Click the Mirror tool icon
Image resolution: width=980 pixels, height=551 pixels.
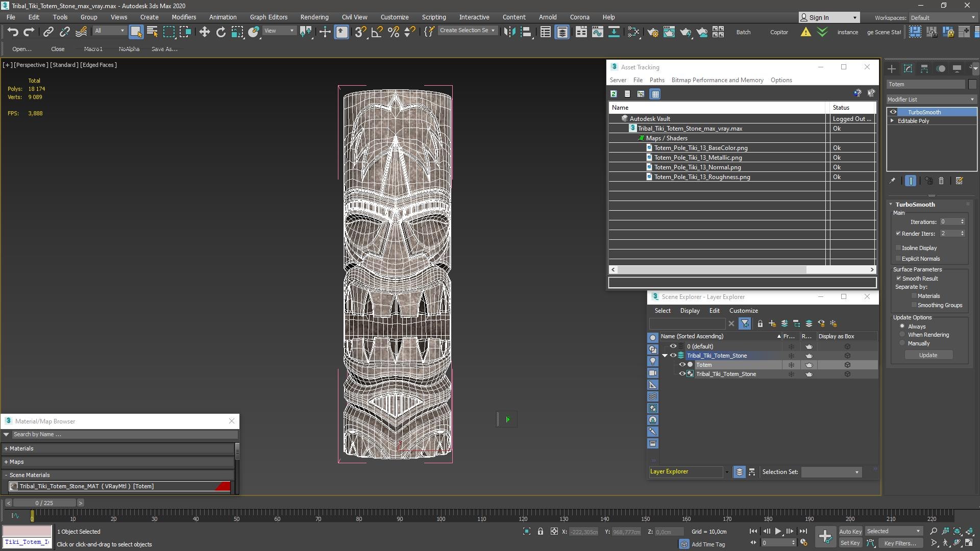509,32
